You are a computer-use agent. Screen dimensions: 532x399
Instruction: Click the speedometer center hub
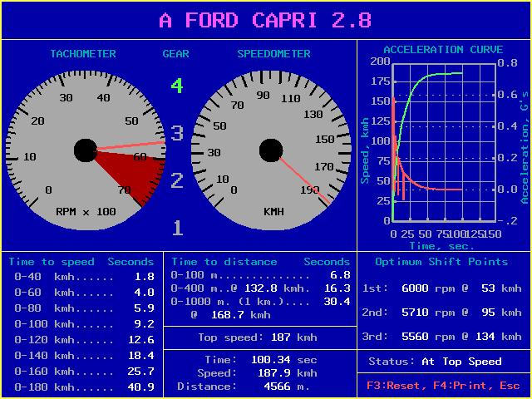271,150
